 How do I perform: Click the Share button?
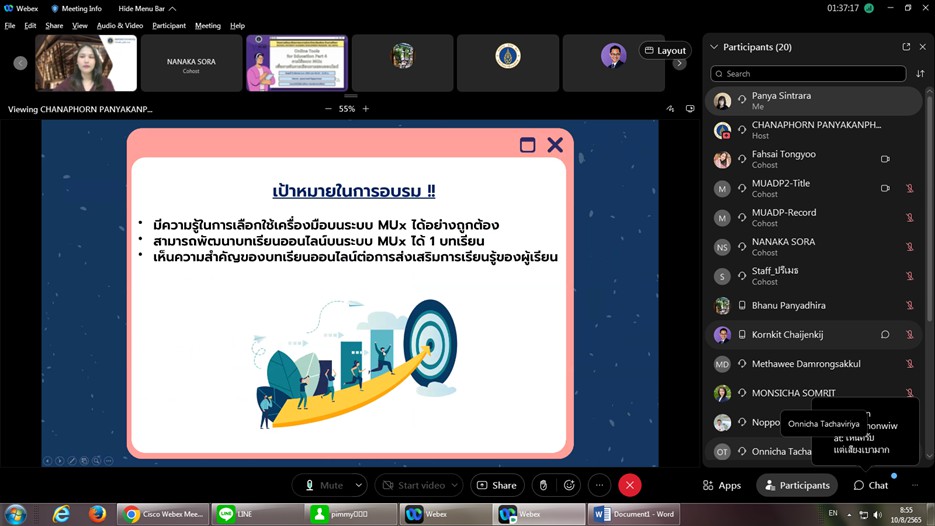point(497,485)
